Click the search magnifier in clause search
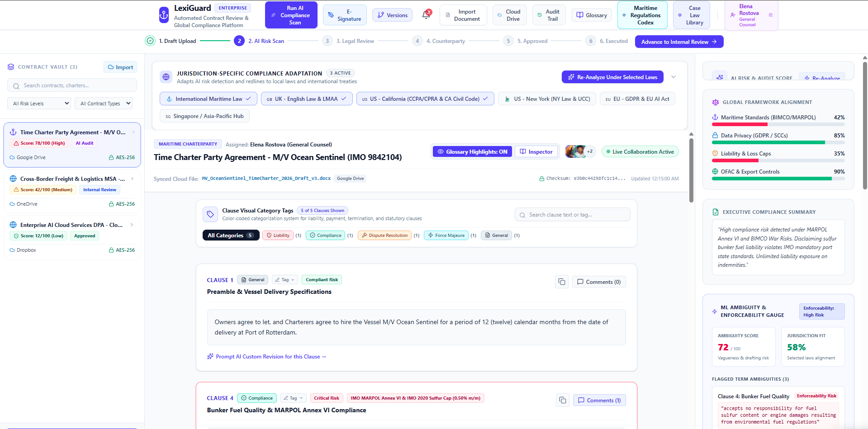This screenshot has height=429, width=868. tap(522, 215)
